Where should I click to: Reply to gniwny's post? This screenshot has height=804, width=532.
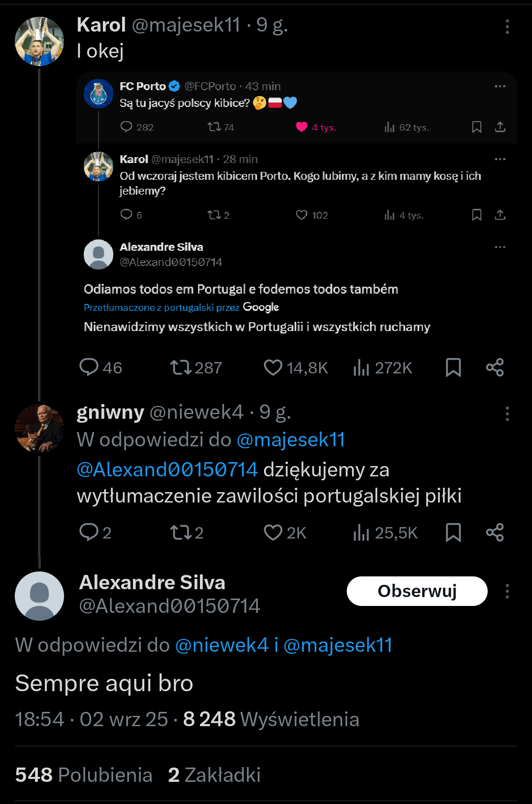pos(89,533)
